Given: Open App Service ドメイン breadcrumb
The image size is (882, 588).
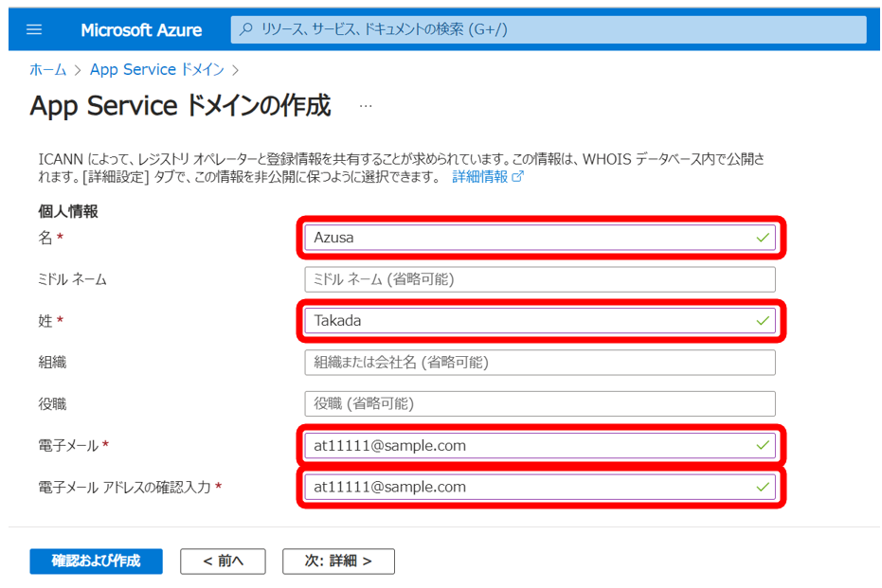Looking at the screenshot, I should [156, 69].
